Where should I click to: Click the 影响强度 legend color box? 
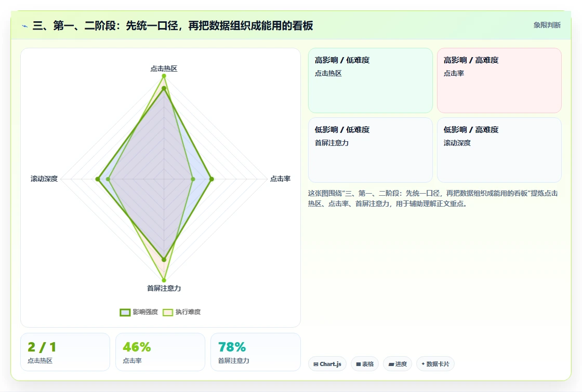[x=125, y=312]
